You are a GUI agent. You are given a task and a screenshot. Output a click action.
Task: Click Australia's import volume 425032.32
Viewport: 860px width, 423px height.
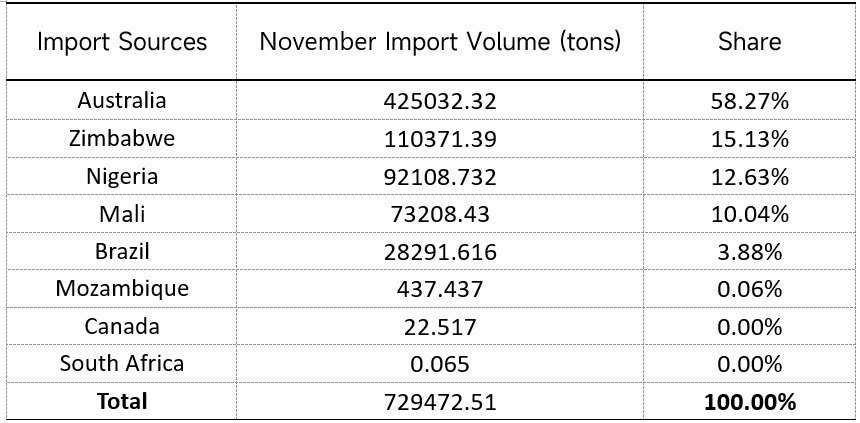coord(440,101)
